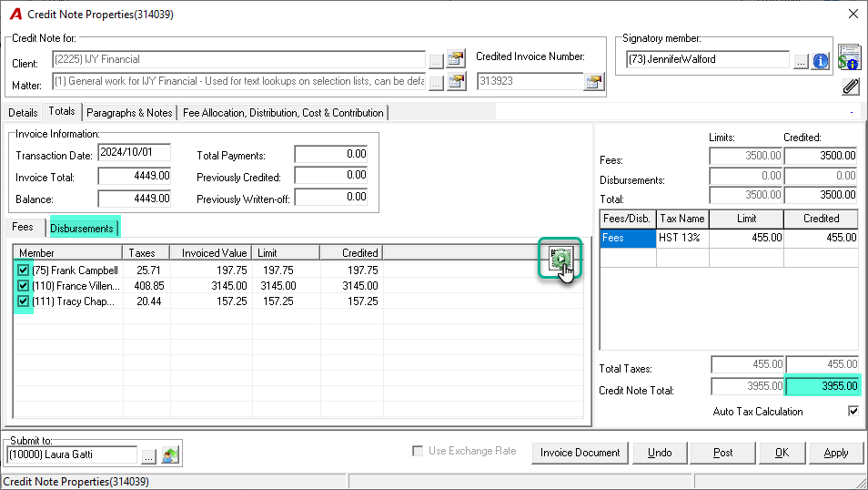Click the Invoice Document button
This screenshot has width=868, height=490.
580,453
